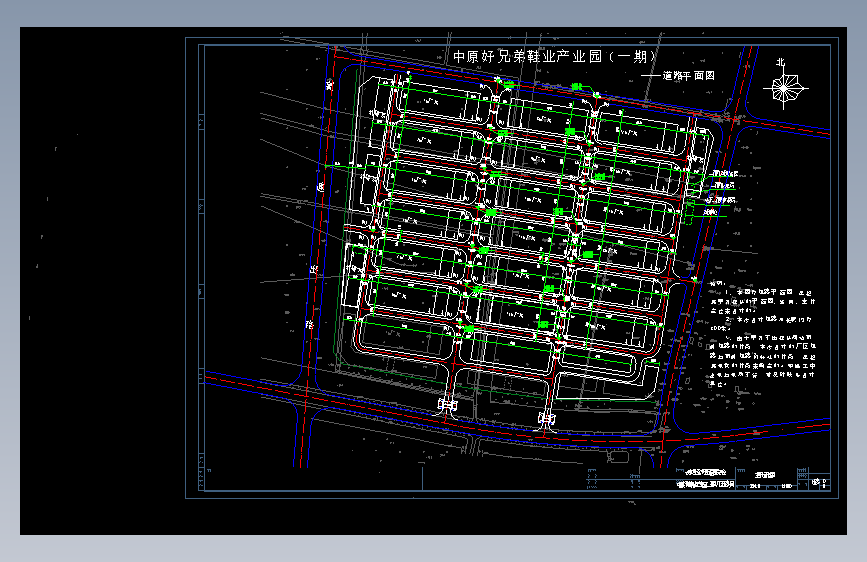
Task: Pick the right entrance gate symbol on the lower road
Action: (547, 419)
